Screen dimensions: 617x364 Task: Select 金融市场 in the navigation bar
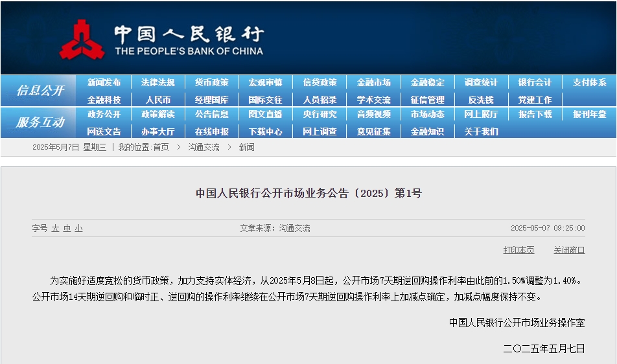tap(373, 83)
